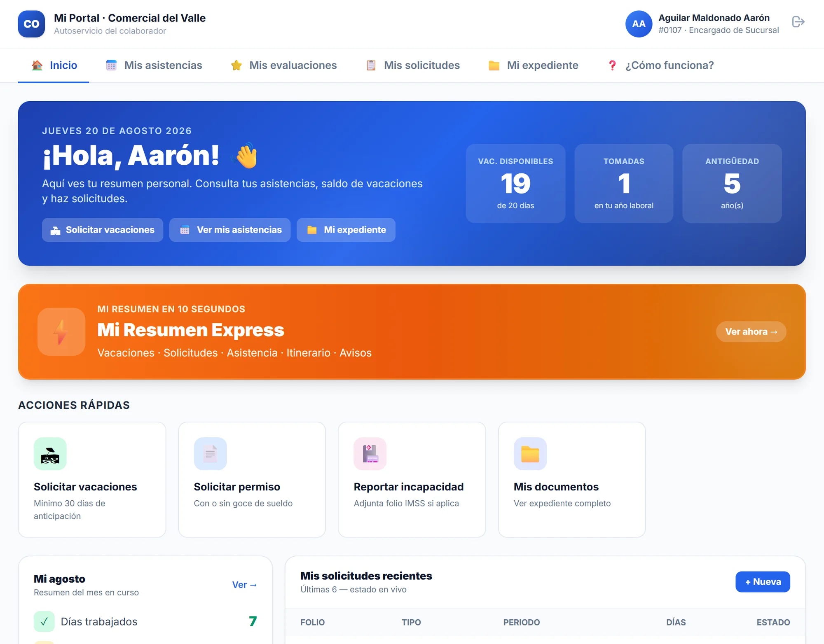The width and height of the screenshot is (824, 644).
Task: Click the Ver mis asistencias button
Action: [230, 230]
